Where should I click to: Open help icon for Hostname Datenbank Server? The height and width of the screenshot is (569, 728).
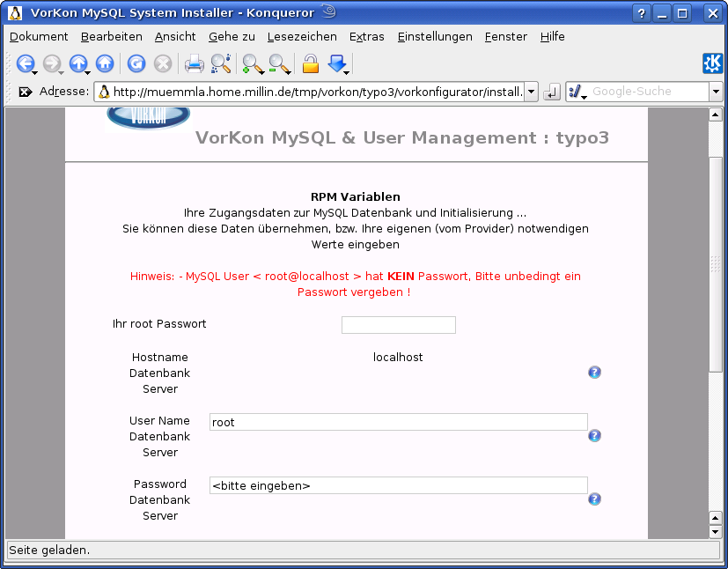[x=594, y=373]
